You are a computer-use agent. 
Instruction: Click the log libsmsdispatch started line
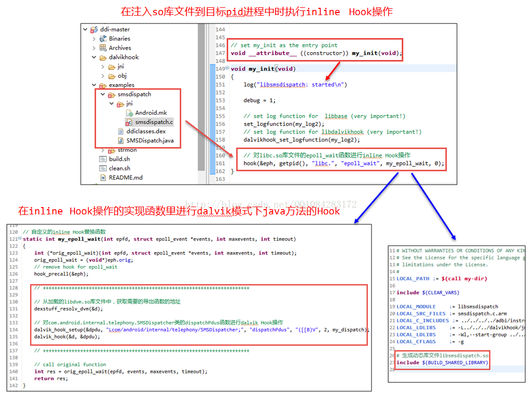pyautogui.click(x=295, y=85)
